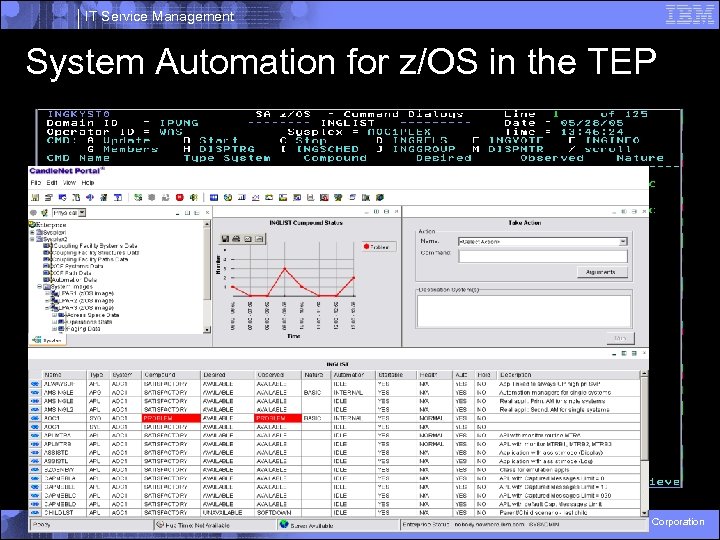Click the INGLIST table scroll down arrow

coord(644,513)
